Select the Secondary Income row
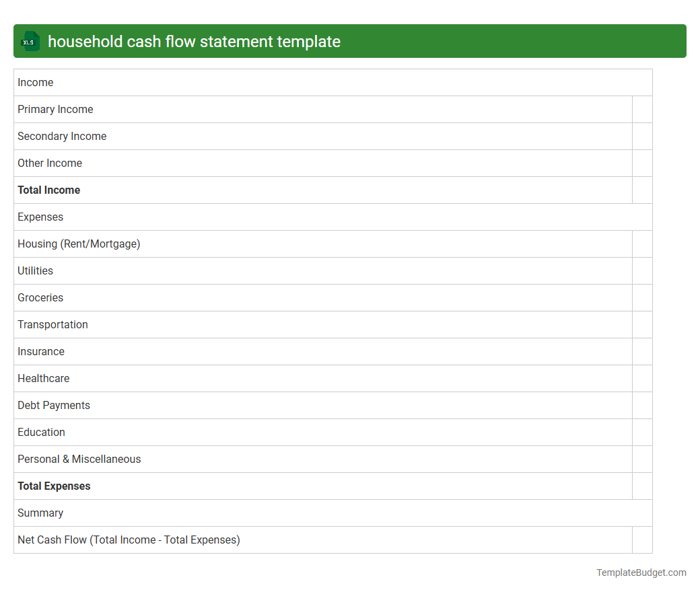 pyautogui.click(x=62, y=136)
